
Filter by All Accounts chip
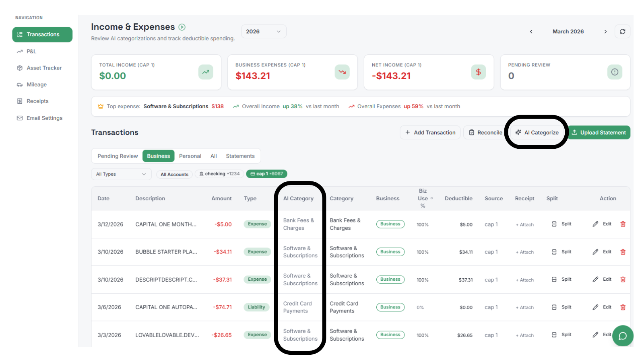tap(174, 174)
